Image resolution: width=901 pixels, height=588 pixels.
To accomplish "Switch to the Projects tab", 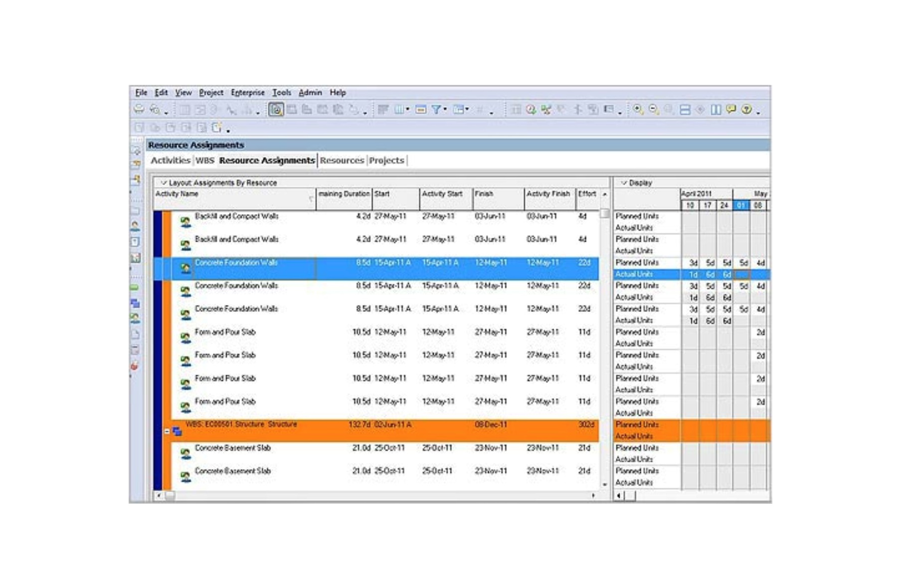I will 386,160.
